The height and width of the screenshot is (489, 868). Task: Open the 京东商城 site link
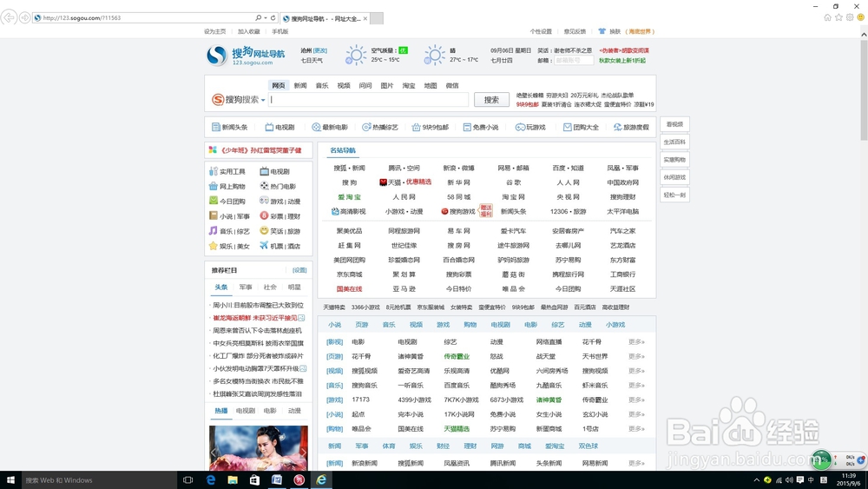click(349, 274)
